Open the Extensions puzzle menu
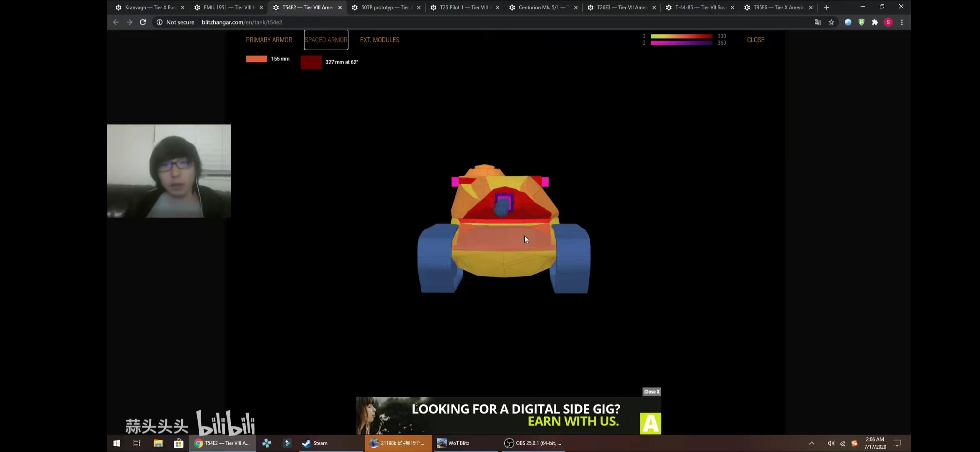Screen dimensions: 980x452 pos(875,22)
